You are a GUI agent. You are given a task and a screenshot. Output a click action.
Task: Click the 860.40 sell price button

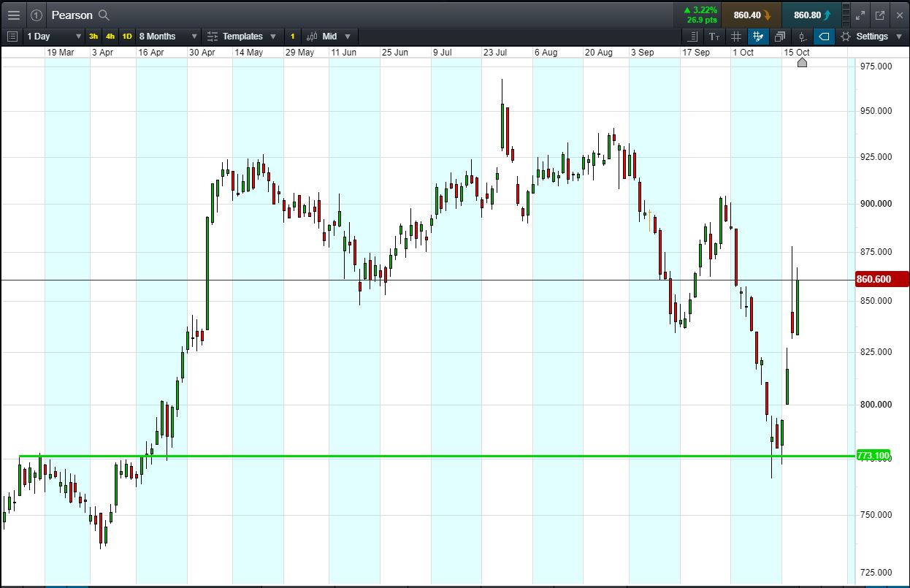pyautogui.click(x=752, y=15)
